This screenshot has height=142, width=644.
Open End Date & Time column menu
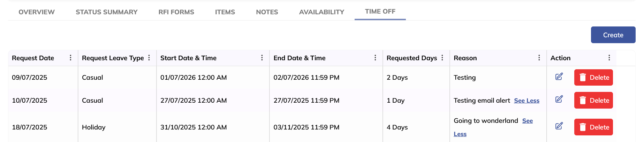tap(375, 58)
